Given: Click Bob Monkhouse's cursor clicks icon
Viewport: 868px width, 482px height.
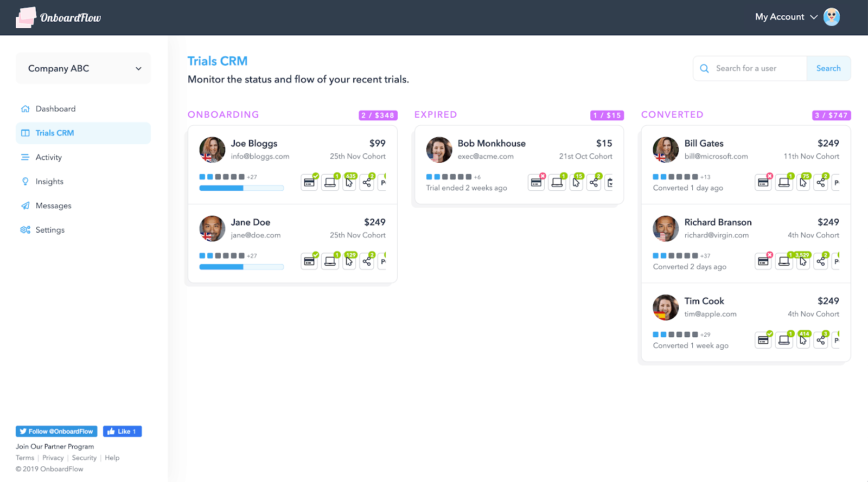Looking at the screenshot, I should [x=576, y=182].
